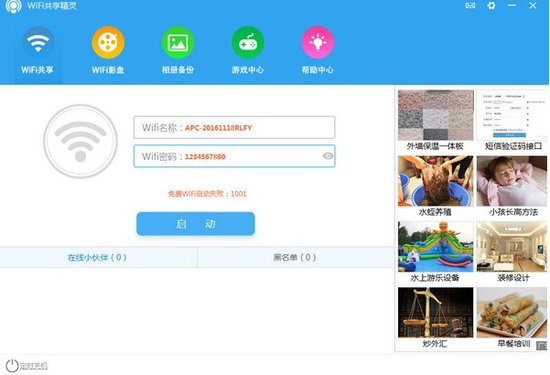Open settings gear in title bar
Screen dimensions: 550x375
pos(491,6)
